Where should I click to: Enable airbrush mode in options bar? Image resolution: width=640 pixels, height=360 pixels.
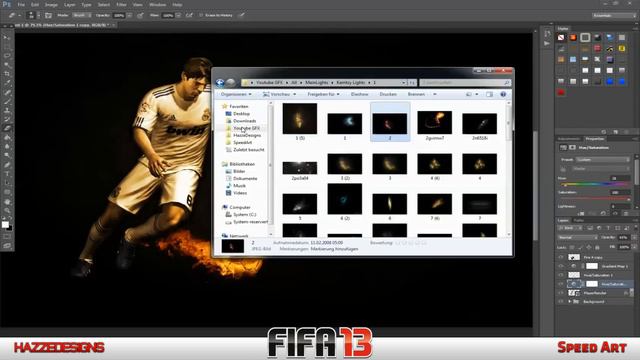point(189,16)
